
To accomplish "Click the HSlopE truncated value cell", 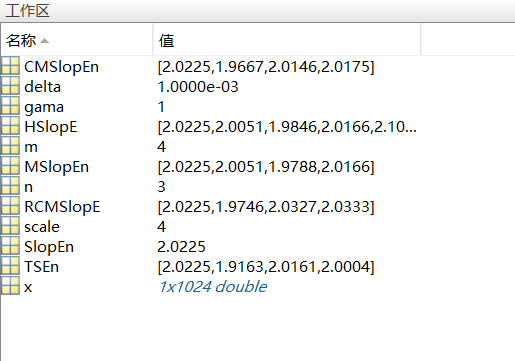I will (287, 127).
